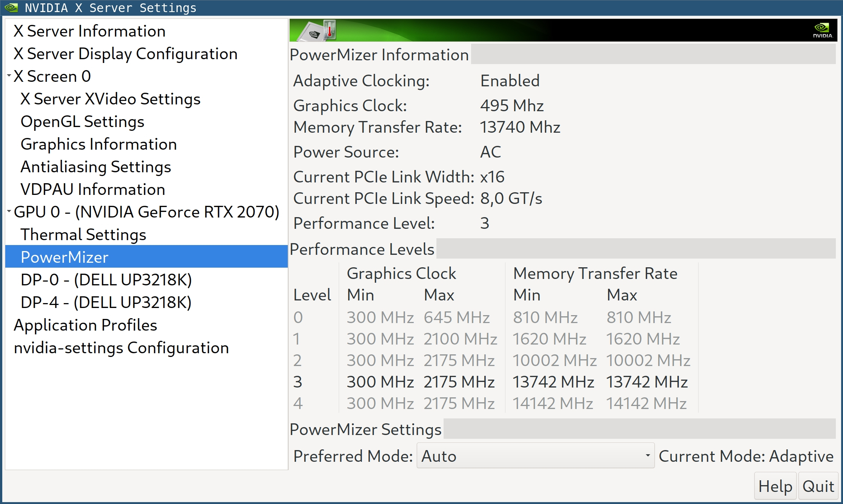
Task: Open nvidia-settings Configuration
Action: coord(121,347)
